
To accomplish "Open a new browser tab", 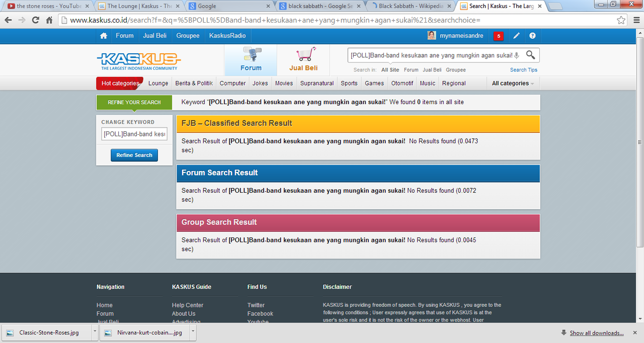I will [555, 6].
